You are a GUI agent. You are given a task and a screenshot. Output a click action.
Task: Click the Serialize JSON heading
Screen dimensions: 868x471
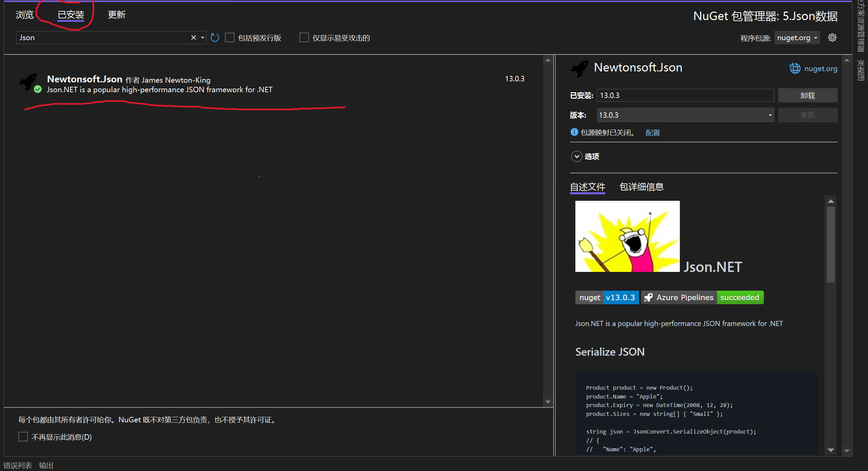point(610,352)
